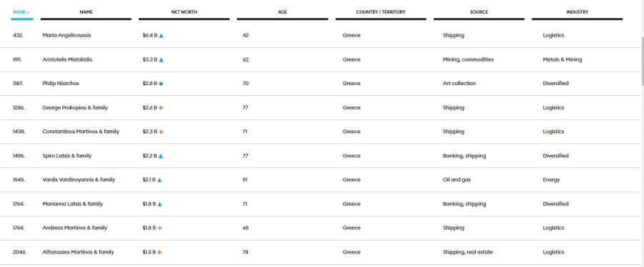Sort table by Net Worth column
The width and height of the screenshot is (644, 267).
(184, 12)
